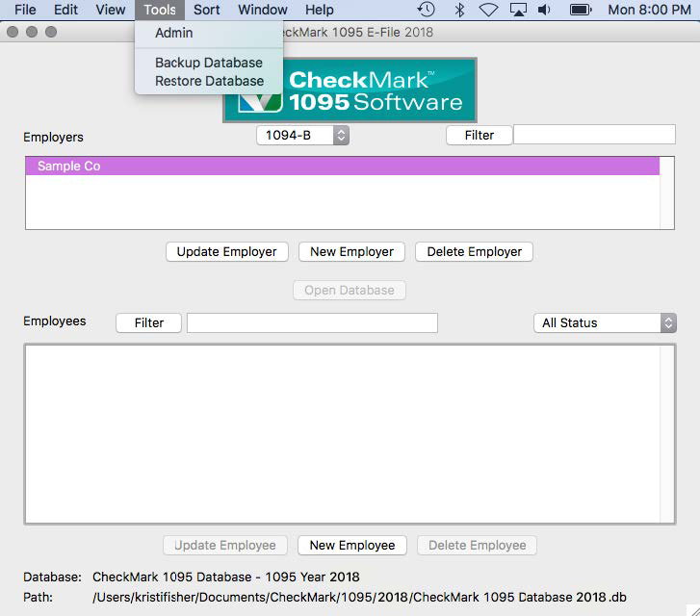Choose Admin from the Tools menu
This screenshot has height=616, width=700.
click(174, 33)
